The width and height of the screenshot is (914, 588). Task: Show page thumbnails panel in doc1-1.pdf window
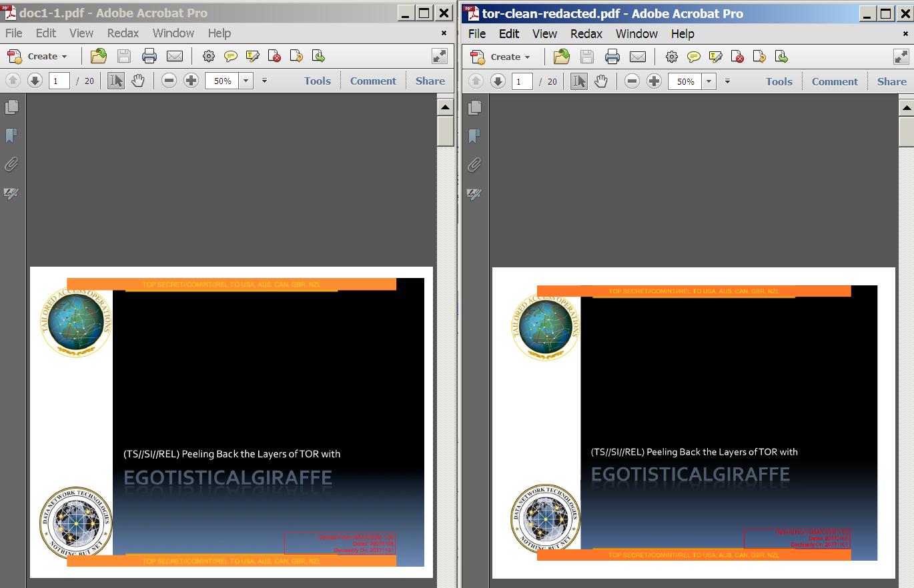[12, 107]
